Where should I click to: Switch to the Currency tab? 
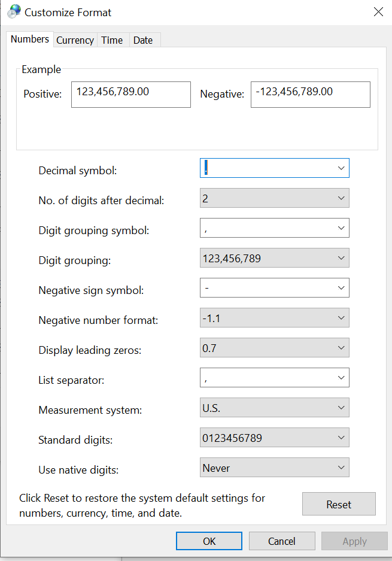coord(75,40)
